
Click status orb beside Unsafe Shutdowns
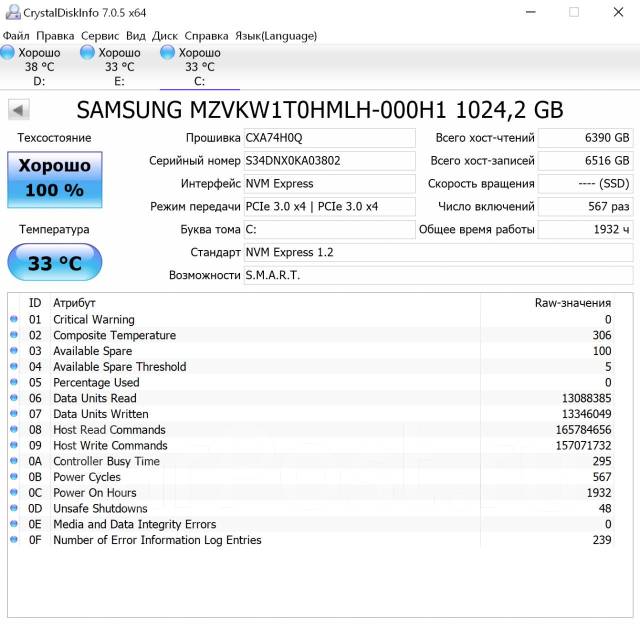pyautogui.click(x=14, y=509)
